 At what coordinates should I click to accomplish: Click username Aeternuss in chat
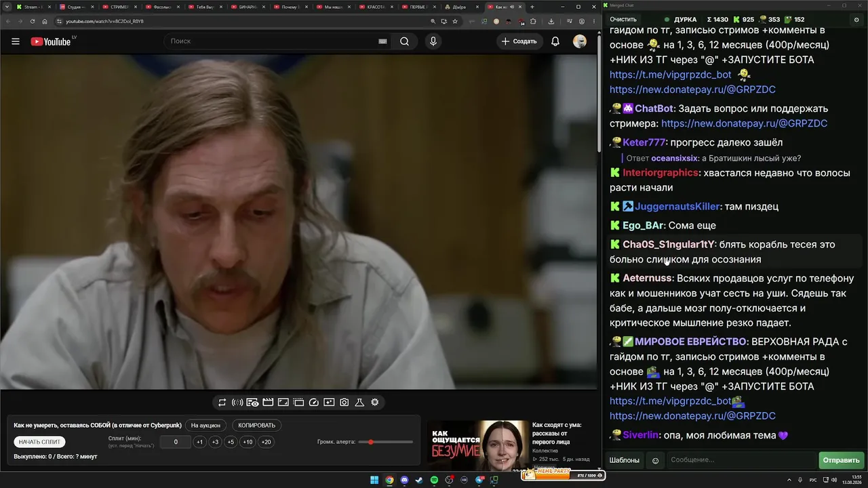pos(648,279)
